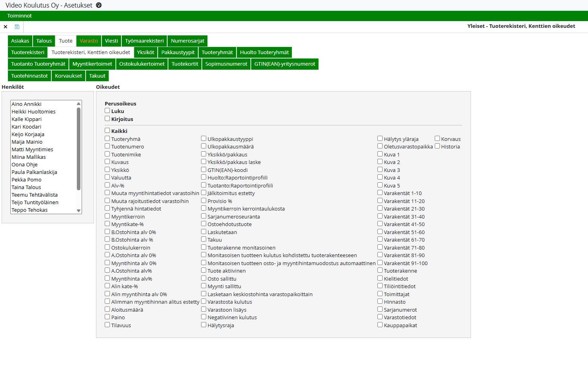Go to the Tuoteryhmät sub-tab

pyautogui.click(x=217, y=53)
